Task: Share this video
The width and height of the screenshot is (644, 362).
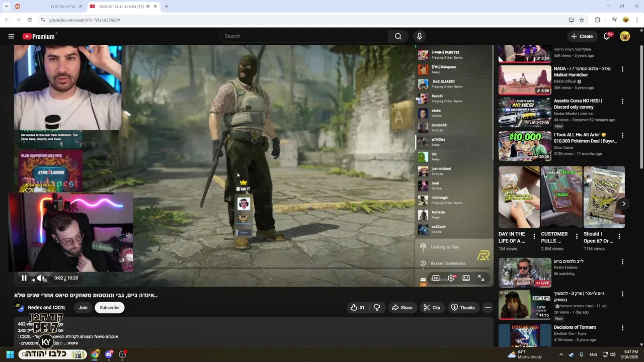Action: click(402, 308)
